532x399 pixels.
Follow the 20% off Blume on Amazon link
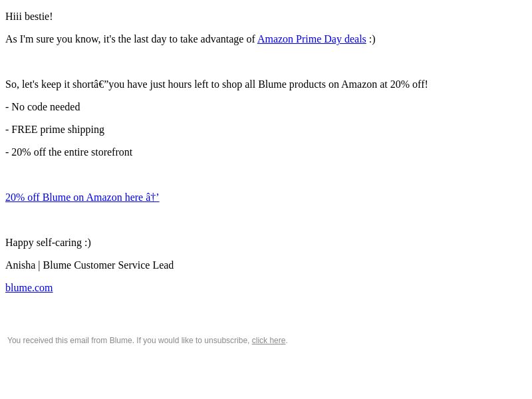[x=82, y=198]
